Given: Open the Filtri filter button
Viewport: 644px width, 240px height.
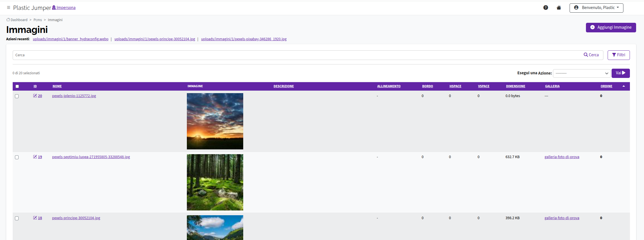Looking at the screenshot, I should pos(619,55).
